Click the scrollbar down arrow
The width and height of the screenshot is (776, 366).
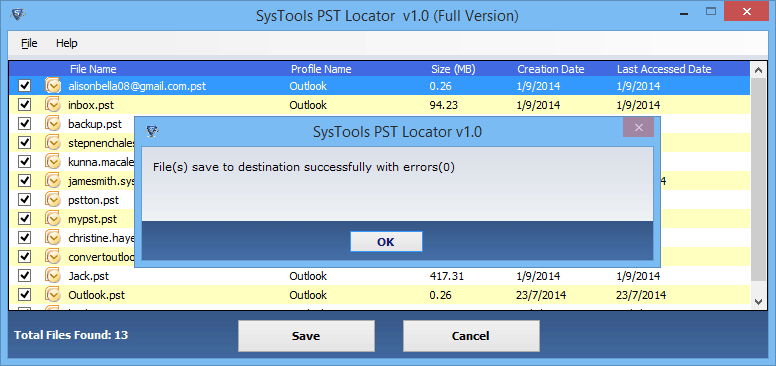(758, 301)
